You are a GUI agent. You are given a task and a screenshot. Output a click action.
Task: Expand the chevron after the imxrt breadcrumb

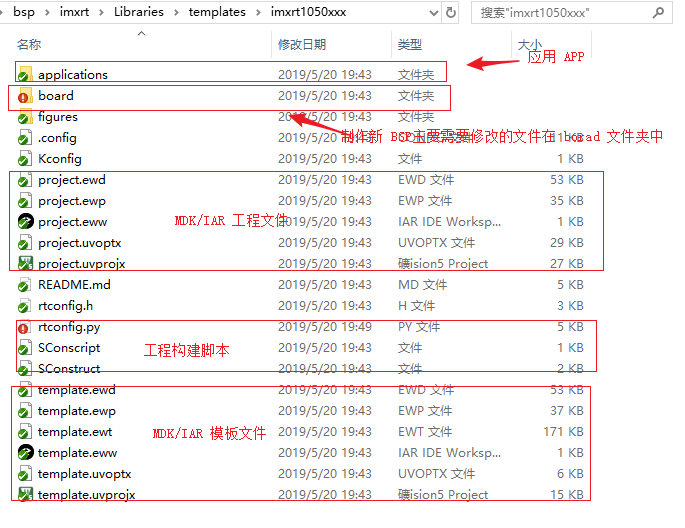pyautogui.click(x=102, y=12)
